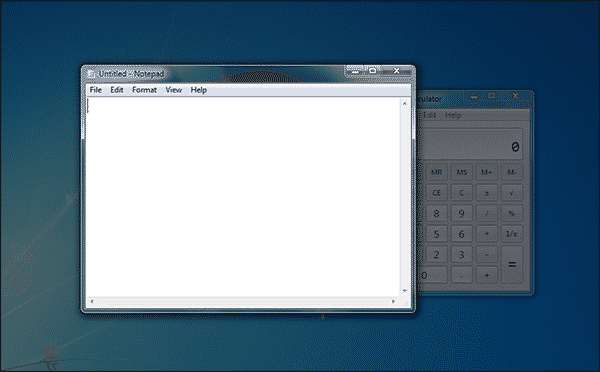Click the MS memory store button
Screen dimensions: 600x372
click(461, 172)
